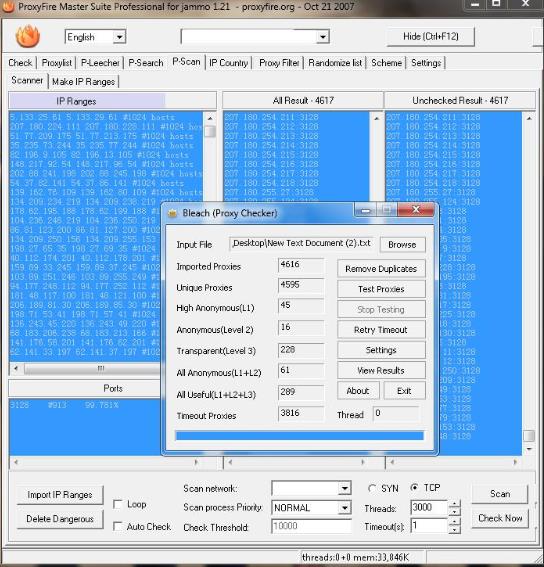This screenshot has width=544, height=567.
Task: Expand the empty top combo box
Action: [322, 37]
